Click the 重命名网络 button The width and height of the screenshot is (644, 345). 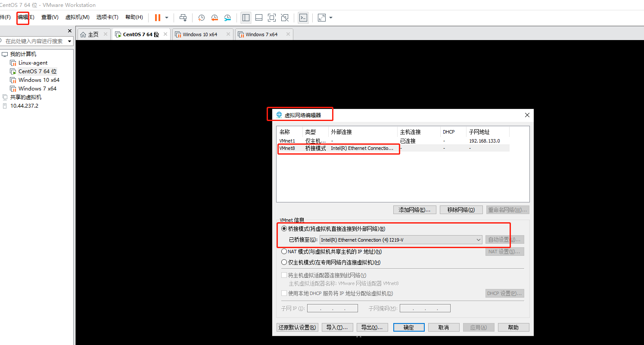pos(508,210)
